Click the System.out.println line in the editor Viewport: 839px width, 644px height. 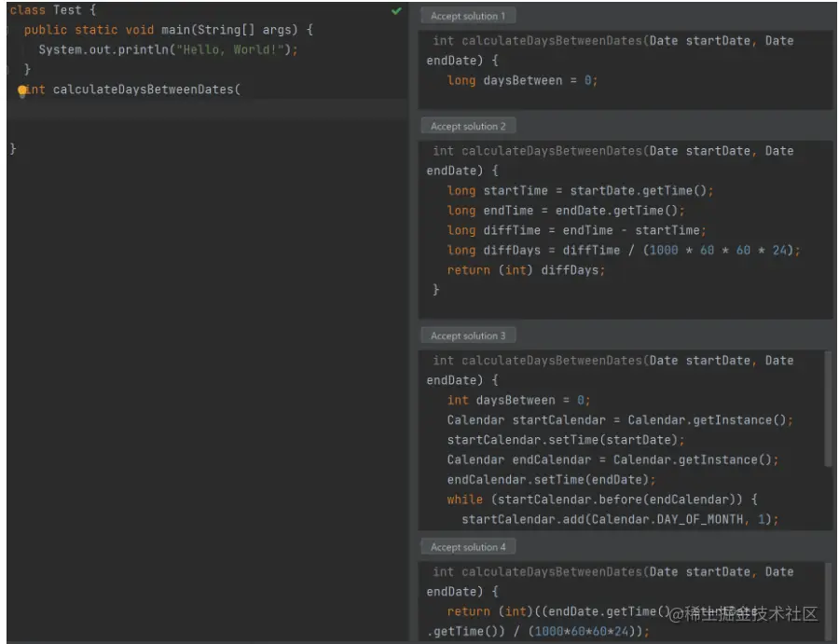pyautogui.click(x=168, y=49)
